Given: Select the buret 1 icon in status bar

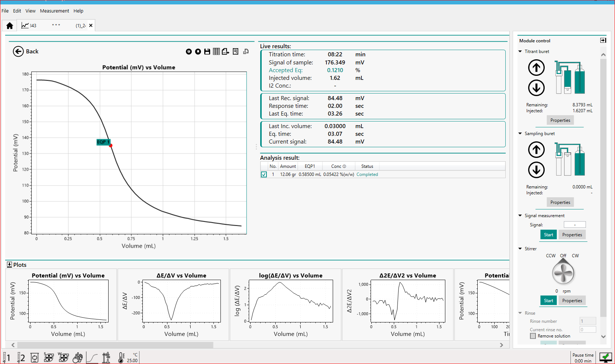Looking at the screenshot, I should click(x=7, y=357).
